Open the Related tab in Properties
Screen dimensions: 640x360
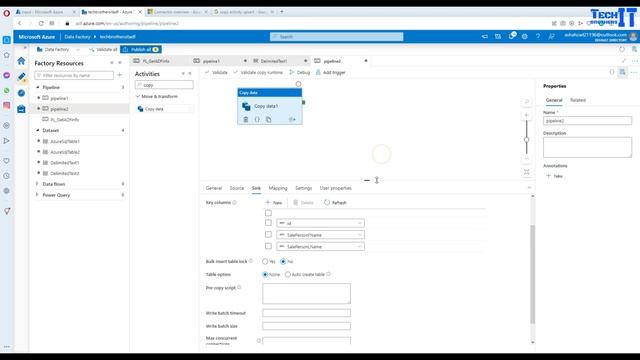[578, 100]
